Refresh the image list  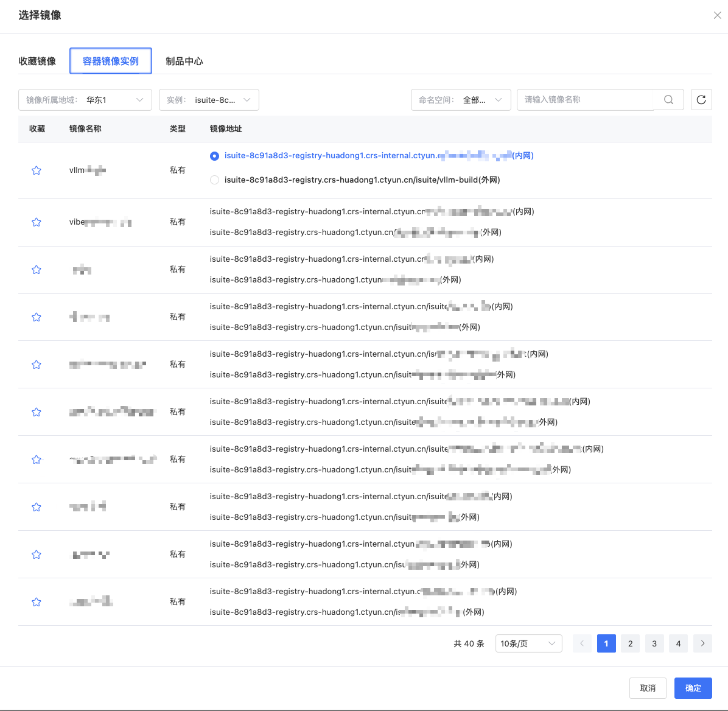[x=701, y=100]
